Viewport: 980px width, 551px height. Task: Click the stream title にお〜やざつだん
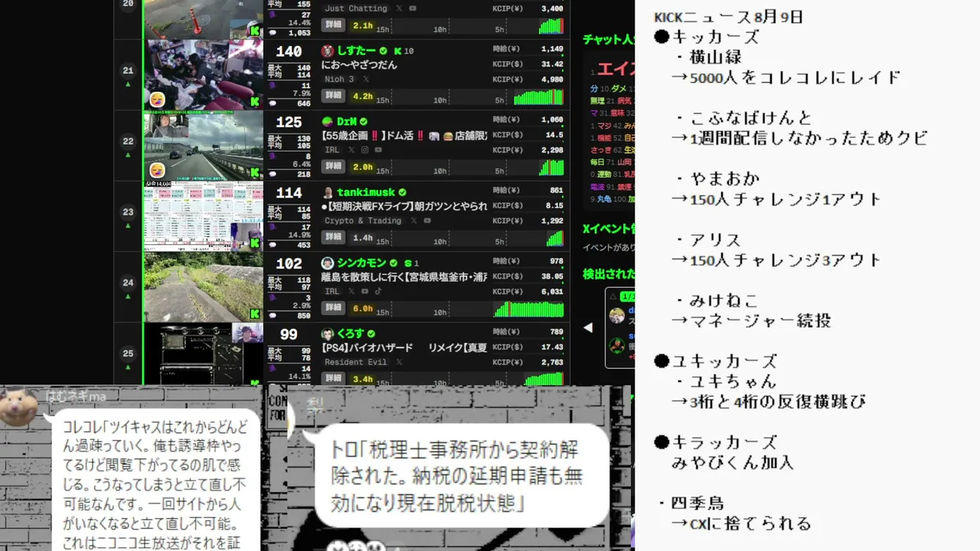pyautogui.click(x=359, y=65)
